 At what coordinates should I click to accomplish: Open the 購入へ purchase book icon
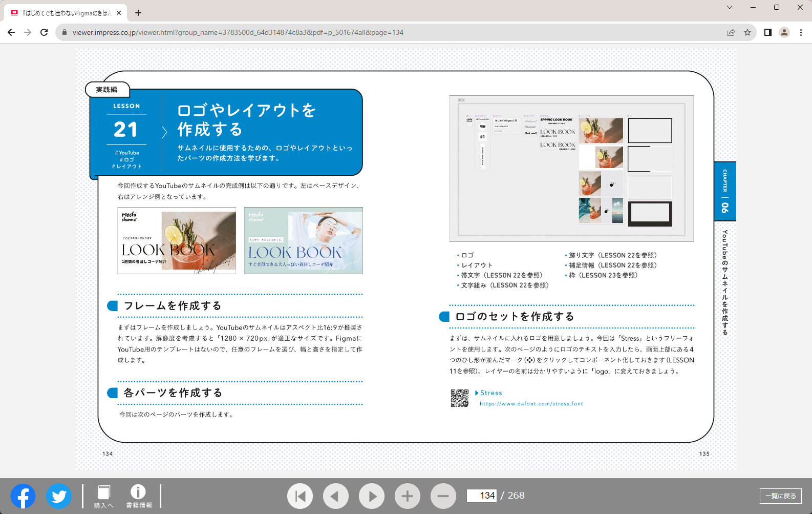104,496
